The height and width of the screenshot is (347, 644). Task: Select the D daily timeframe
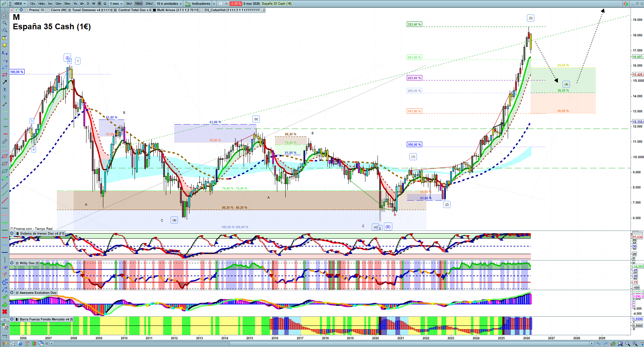click(88, 4)
